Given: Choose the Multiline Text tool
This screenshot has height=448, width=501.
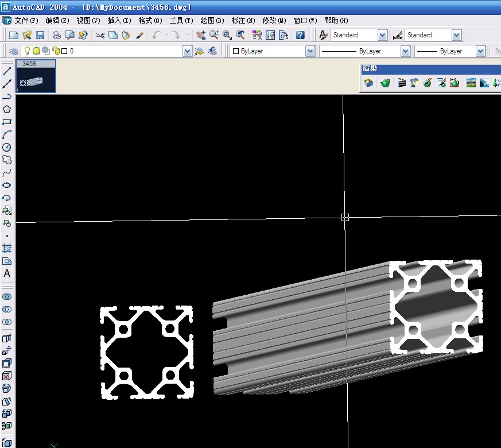Looking at the screenshot, I should click(x=7, y=274).
